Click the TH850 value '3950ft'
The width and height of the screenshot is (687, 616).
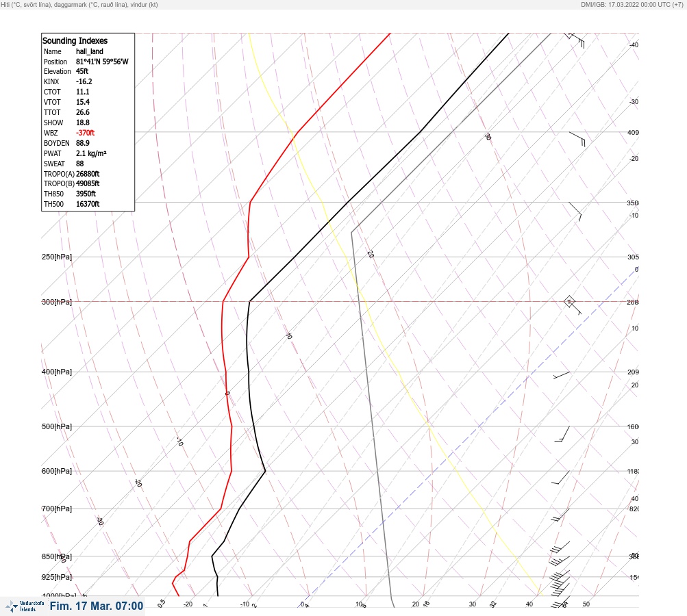click(x=86, y=194)
